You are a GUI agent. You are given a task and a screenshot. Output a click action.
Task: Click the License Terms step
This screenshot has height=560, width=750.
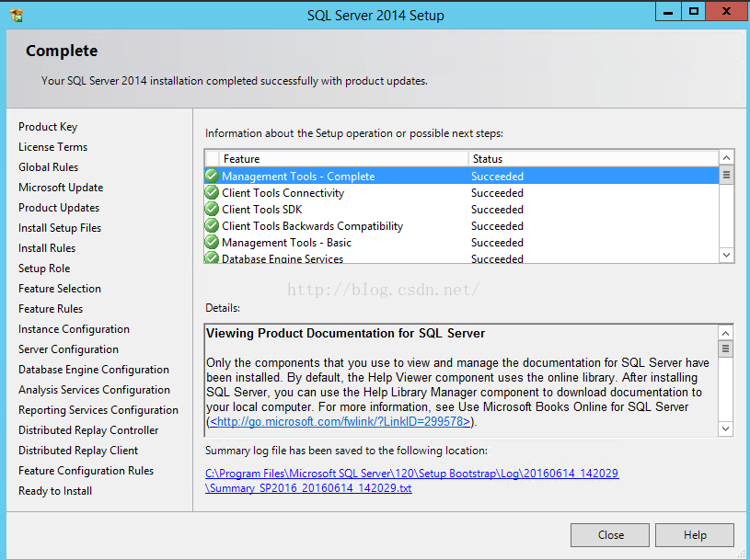pyautogui.click(x=53, y=147)
